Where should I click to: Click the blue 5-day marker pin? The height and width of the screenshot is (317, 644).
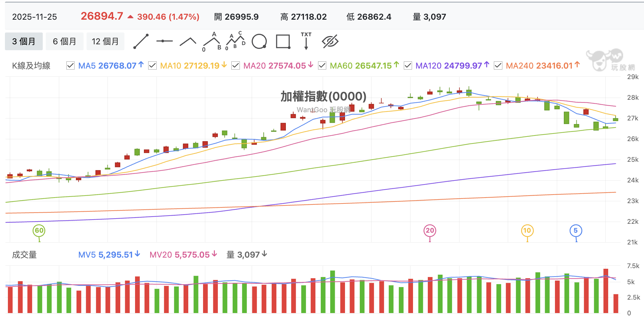click(576, 230)
